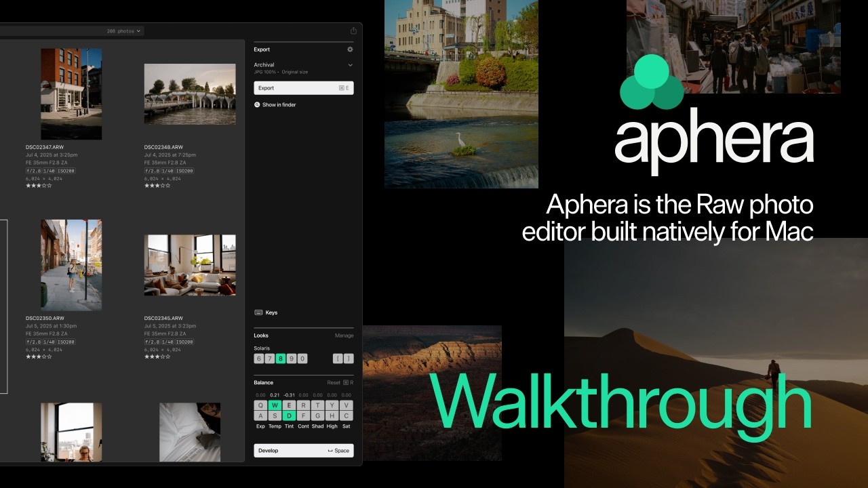
Task: Click the Export panel heading
Action: pos(262,49)
